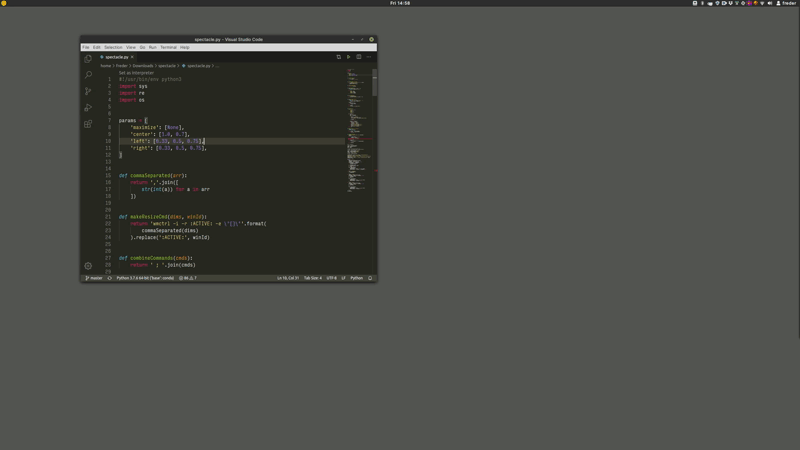Run the Python file with the play icon
Screen dimensions: 800x450
tap(348, 57)
